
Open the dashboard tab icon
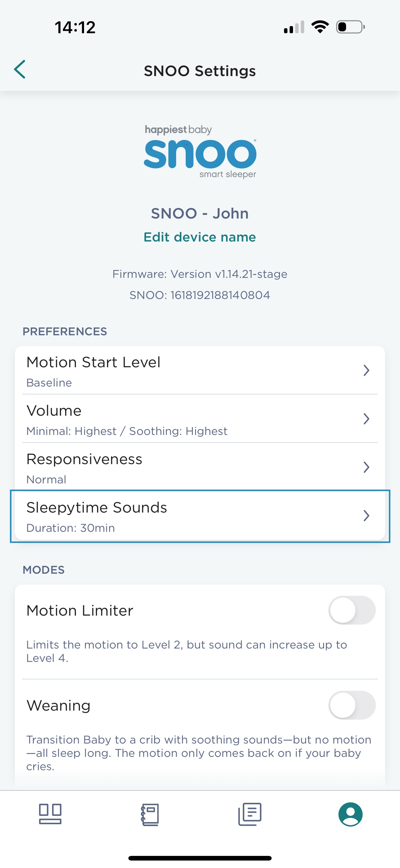tap(50, 814)
